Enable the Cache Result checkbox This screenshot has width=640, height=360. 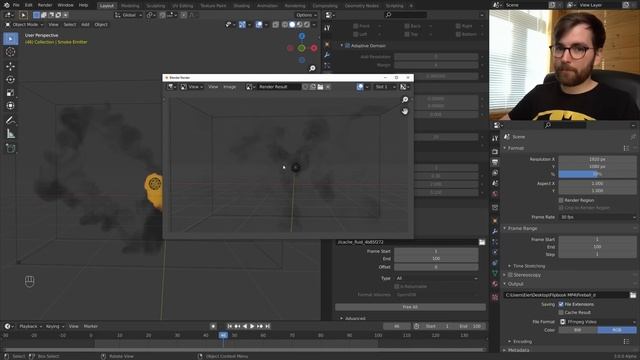(561, 313)
